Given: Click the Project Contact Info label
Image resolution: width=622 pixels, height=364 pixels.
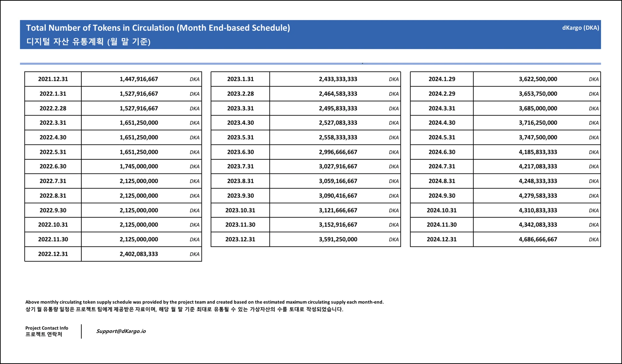Looking at the screenshot, I should pyautogui.click(x=47, y=328).
